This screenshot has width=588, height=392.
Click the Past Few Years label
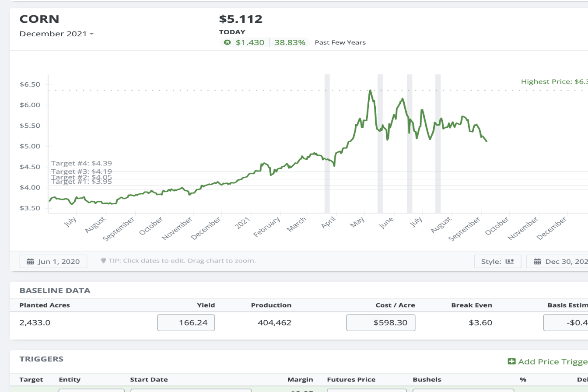click(340, 42)
